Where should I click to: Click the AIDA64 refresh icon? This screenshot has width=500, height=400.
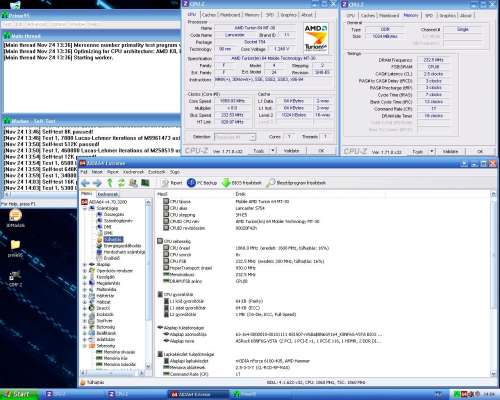point(121,183)
